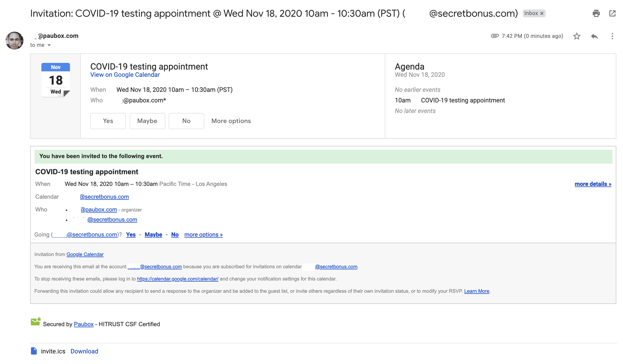The width and height of the screenshot is (623, 364).
Task: Remove the Inbox label with x
Action: (x=542, y=13)
